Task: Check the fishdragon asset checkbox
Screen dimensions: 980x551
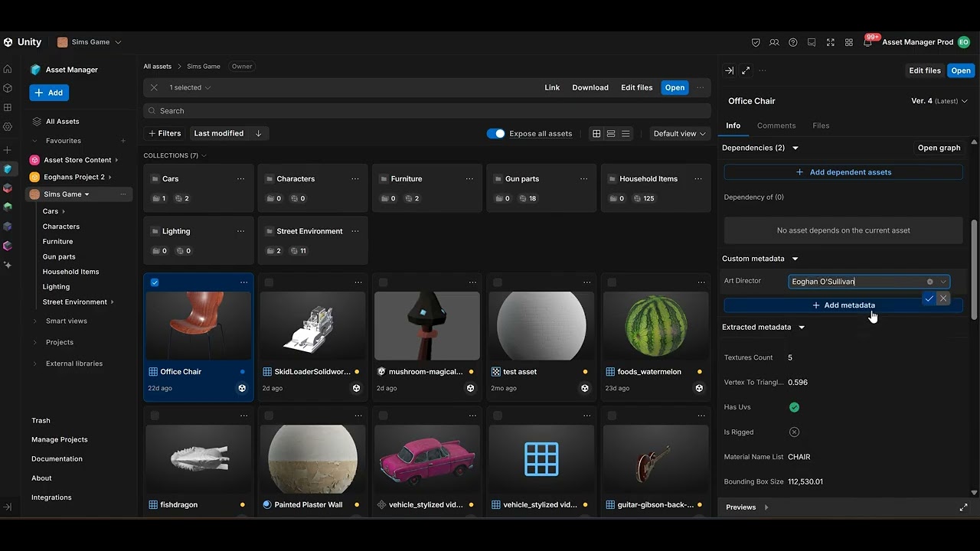Action: 155,416
